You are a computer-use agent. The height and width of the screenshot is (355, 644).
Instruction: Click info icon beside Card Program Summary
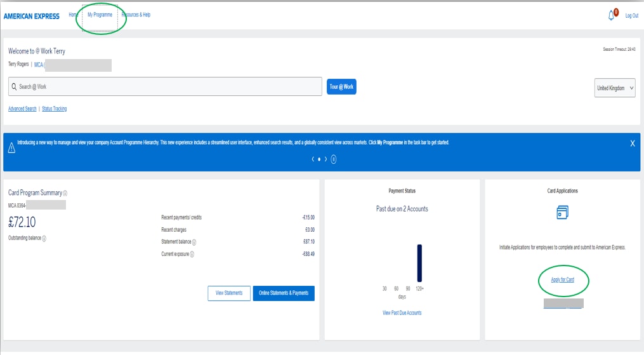(x=65, y=193)
